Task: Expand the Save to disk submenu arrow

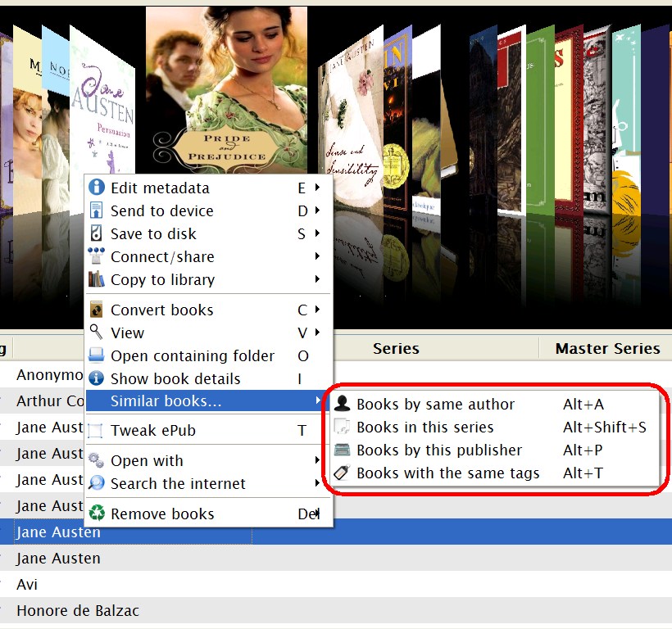Action: tap(318, 233)
